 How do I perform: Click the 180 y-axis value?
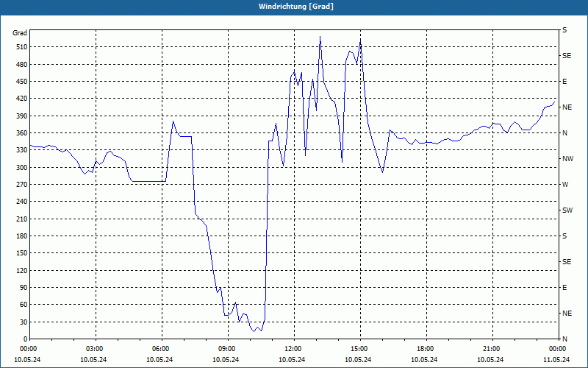point(21,236)
